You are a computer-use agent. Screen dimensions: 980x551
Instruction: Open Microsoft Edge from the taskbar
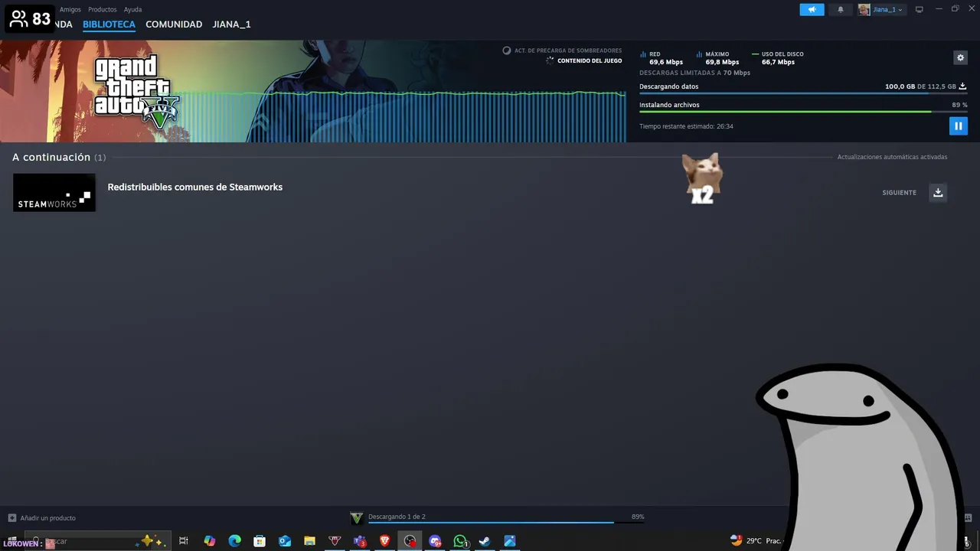(x=234, y=541)
